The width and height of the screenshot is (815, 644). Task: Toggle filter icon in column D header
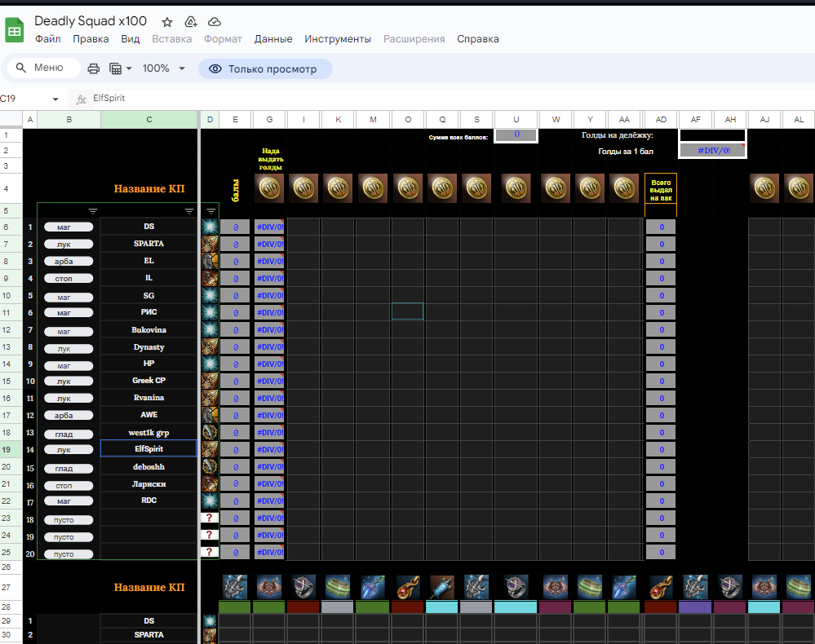pyautogui.click(x=210, y=211)
